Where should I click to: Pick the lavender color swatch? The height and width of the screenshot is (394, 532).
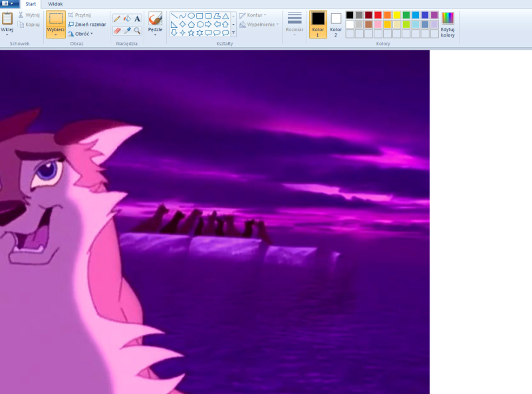coord(434,25)
